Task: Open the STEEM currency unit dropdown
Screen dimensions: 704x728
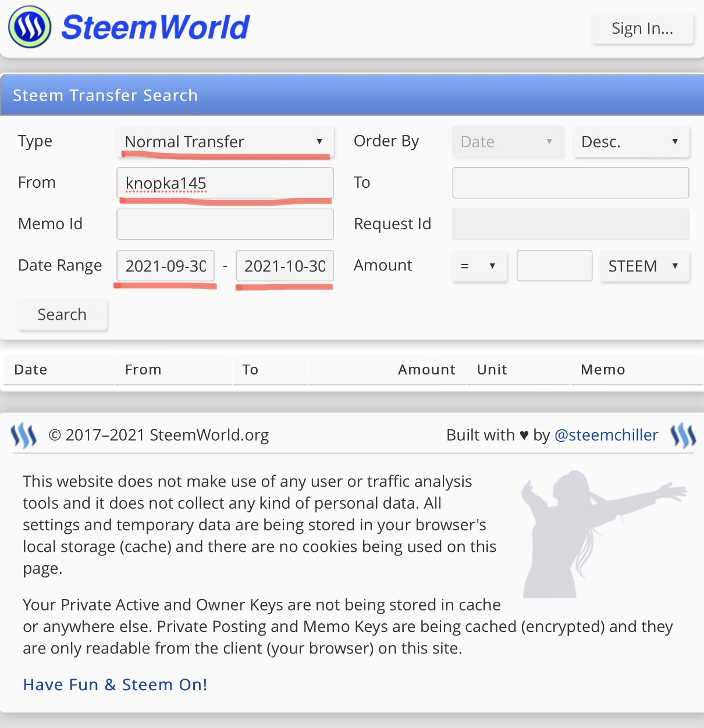Action: (645, 266)
